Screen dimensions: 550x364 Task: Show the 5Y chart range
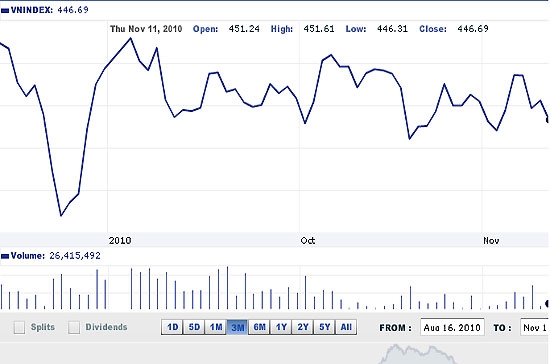pyautogui.click(x=324, y=327)
